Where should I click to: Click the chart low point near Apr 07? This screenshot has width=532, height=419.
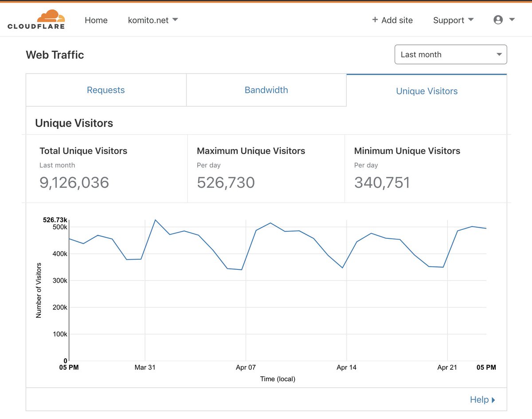click(x=241, y=269)
